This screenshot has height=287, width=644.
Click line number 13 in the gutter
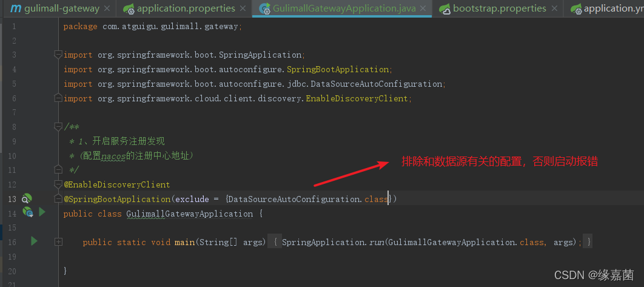coord(12,199)
